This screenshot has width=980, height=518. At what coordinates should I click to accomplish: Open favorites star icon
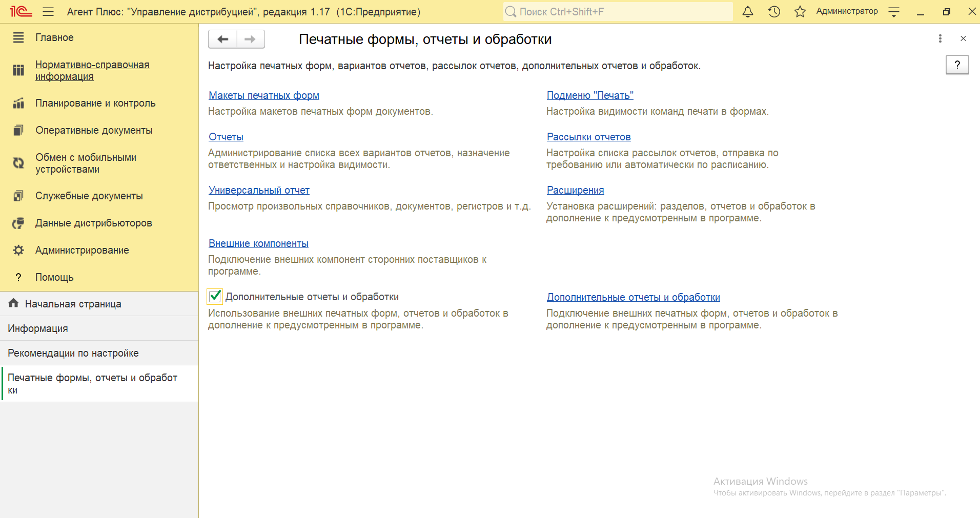tap(800, 12)
